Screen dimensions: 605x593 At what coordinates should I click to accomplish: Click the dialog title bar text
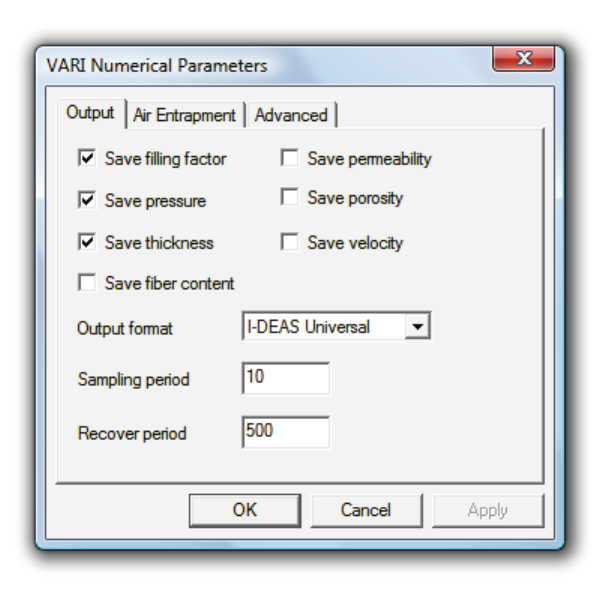(157, 66)
